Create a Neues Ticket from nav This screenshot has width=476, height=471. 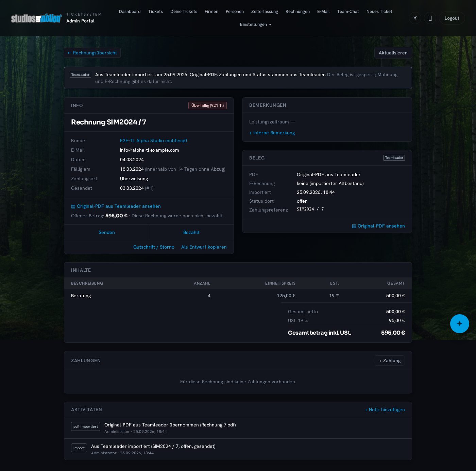pos(379,12)
